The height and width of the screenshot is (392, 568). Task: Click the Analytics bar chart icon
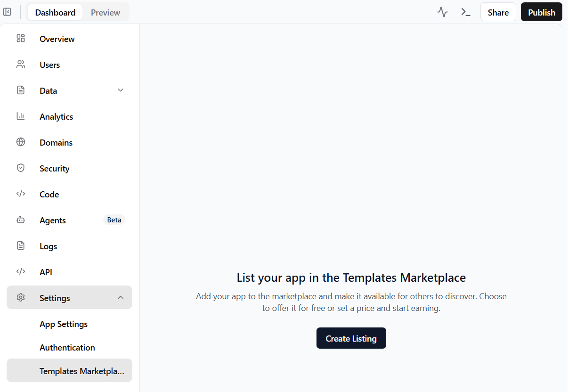point(21,116)
